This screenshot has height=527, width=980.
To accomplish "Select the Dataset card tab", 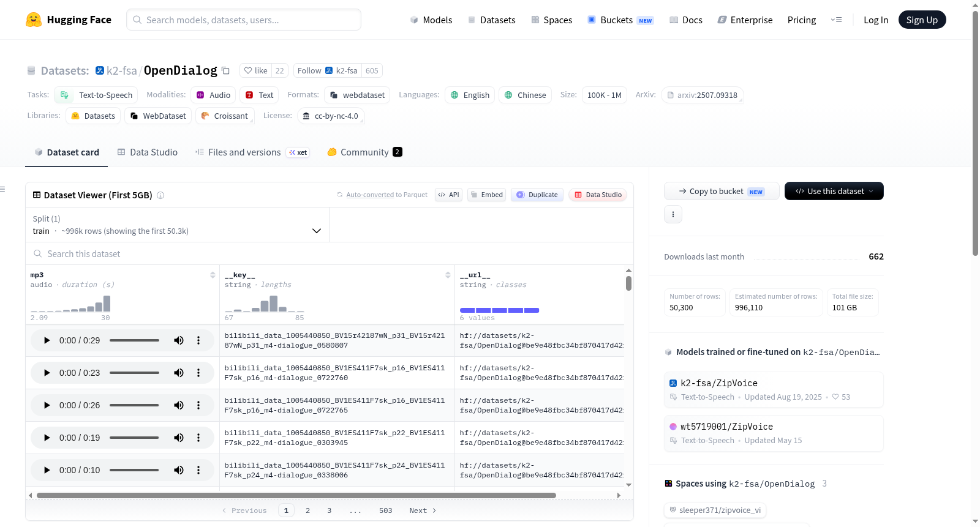I will [67, 152].
